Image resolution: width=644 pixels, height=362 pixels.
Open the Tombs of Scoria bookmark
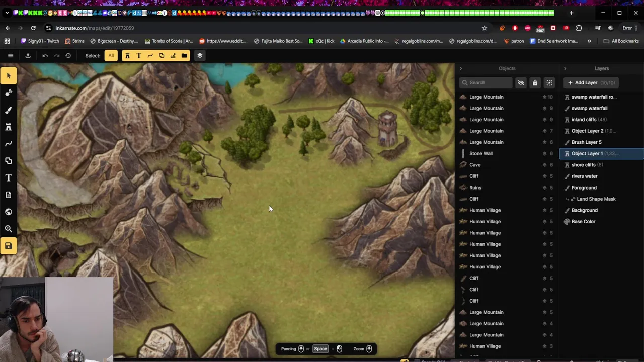[169, 41]
